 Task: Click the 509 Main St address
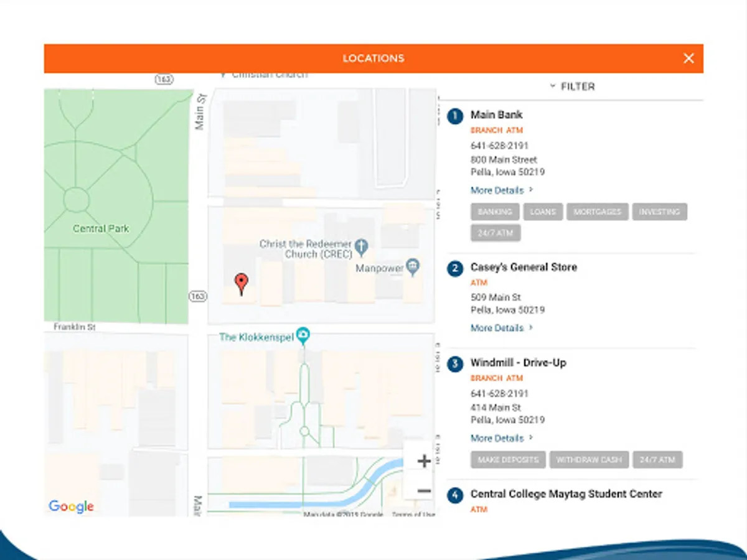496,297
